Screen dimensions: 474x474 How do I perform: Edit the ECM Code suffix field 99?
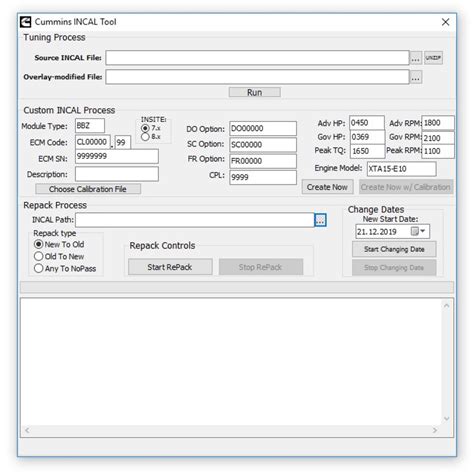(123, 142)
